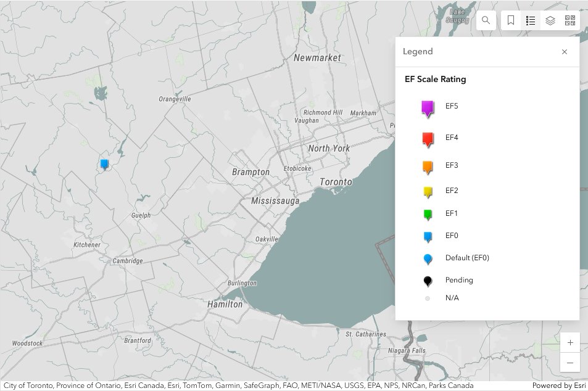
Task: Zoom in using the plus button
Action: pos(569,342)
